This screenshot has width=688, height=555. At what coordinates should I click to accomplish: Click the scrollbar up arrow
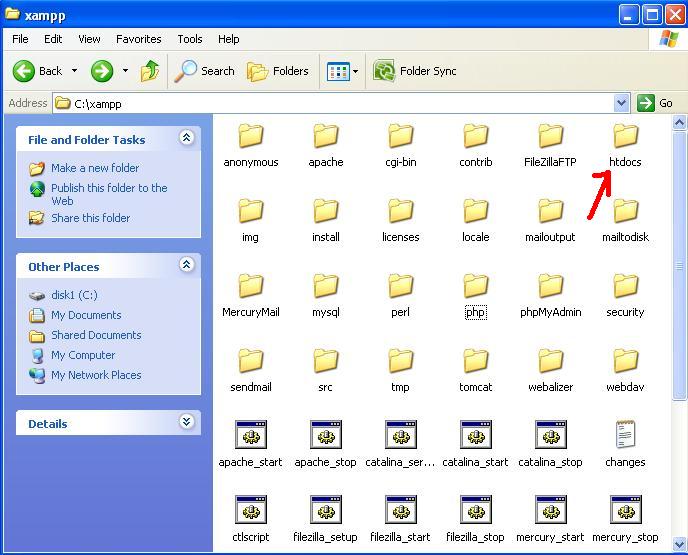pos(679,122)
